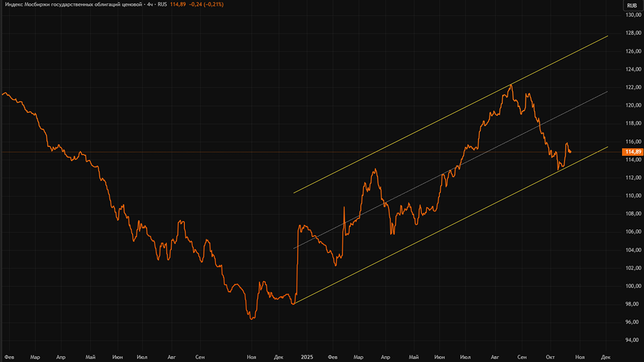
Task: Click the 112,00 price axis label
Action: click(633, 178)
